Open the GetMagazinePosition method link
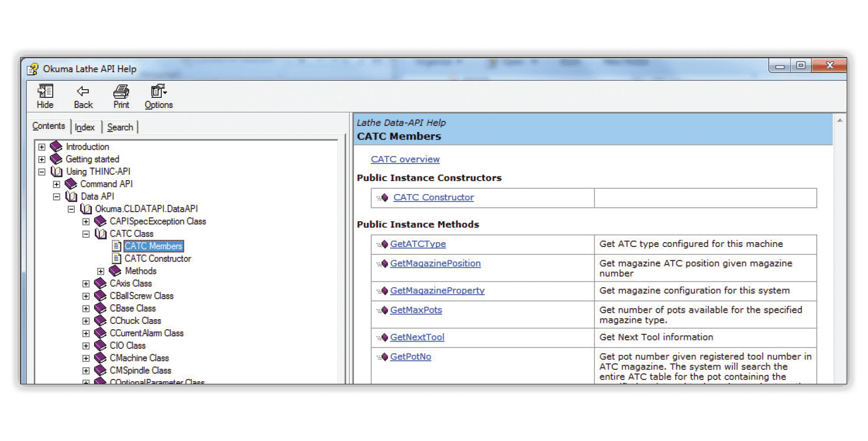The image size is (868, 441). [x=435, y=264]
